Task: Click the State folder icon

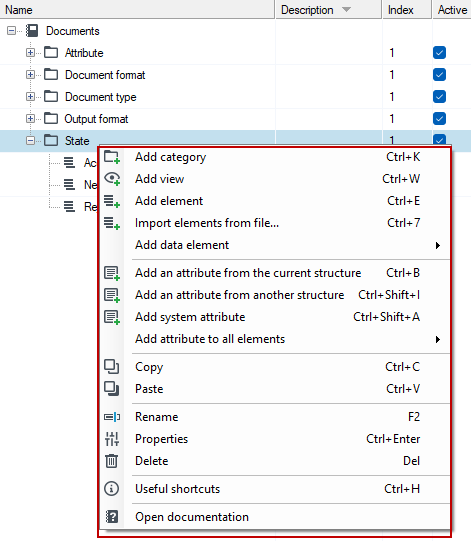Action: (x=51, y=140)
